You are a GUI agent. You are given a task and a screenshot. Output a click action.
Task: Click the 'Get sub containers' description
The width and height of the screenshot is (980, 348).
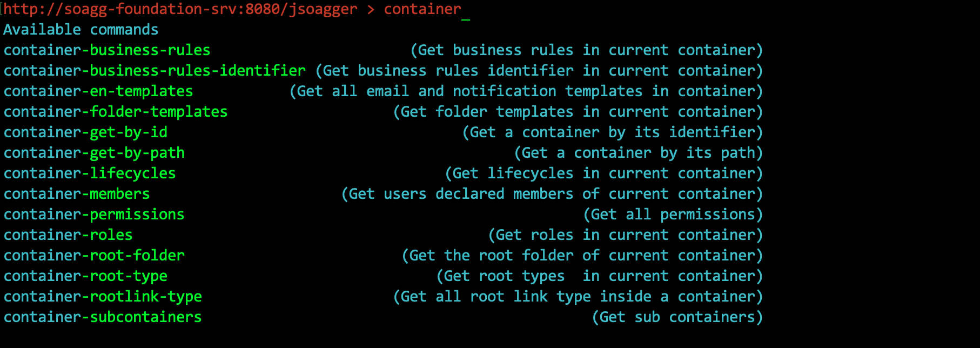tap(677, 317)
